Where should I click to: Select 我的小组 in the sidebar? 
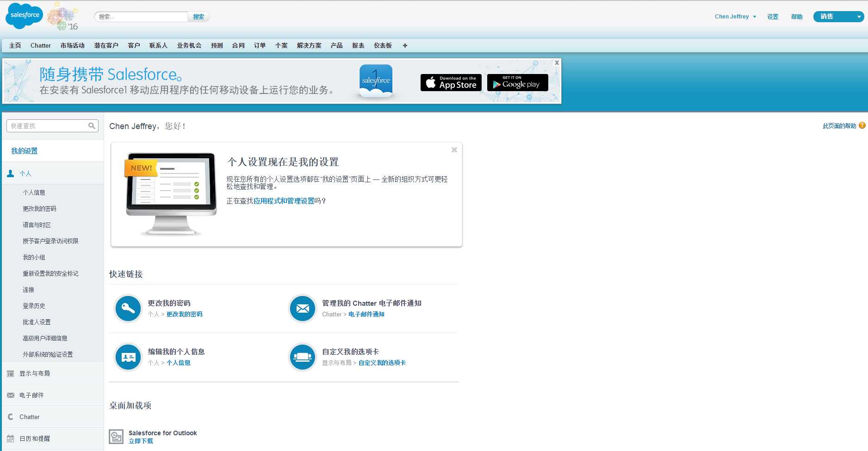click(34, 257)
